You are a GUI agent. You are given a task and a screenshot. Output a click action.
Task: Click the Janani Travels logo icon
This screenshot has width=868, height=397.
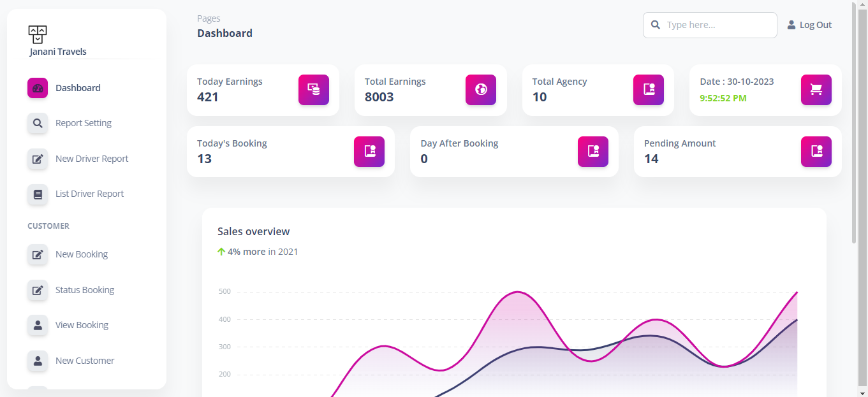pos(38,34)
